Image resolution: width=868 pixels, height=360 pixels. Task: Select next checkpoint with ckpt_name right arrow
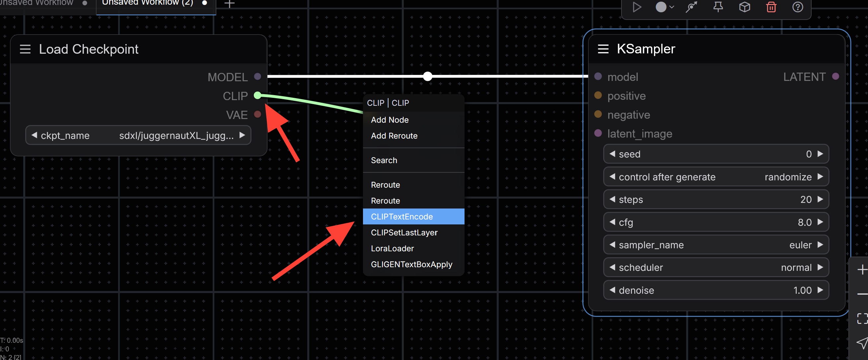tap(242, 135)
